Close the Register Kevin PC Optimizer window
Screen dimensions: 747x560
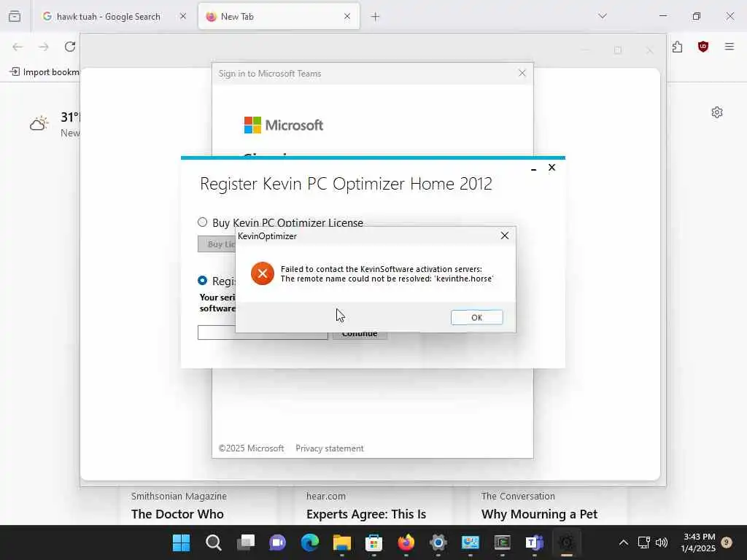tap(551, 168)
